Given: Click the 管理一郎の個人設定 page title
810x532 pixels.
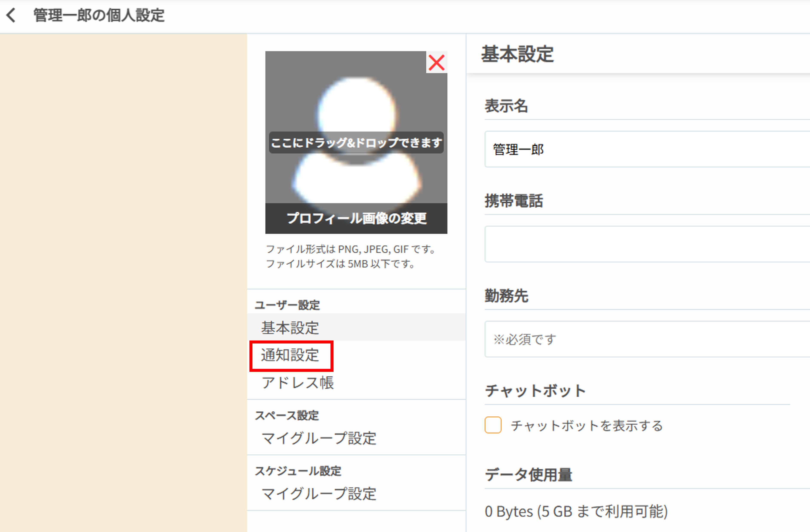Looking at the screenshot, I should click(x=99, y=15).
